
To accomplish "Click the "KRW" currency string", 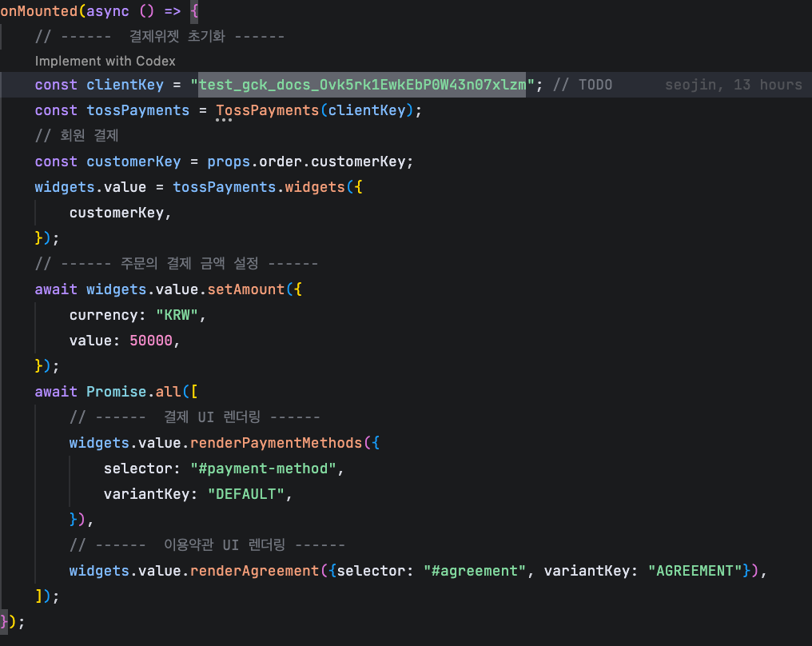I will (177, 315).
